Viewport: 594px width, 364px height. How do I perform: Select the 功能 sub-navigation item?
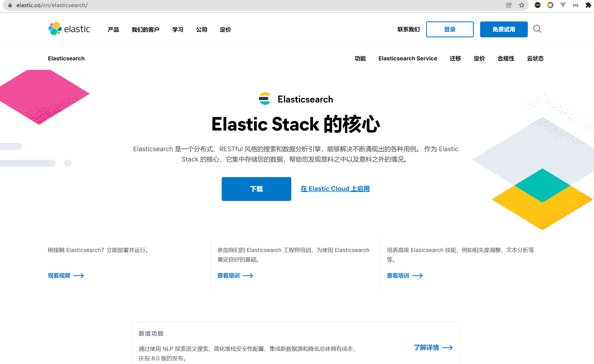[x=360, y=59]
